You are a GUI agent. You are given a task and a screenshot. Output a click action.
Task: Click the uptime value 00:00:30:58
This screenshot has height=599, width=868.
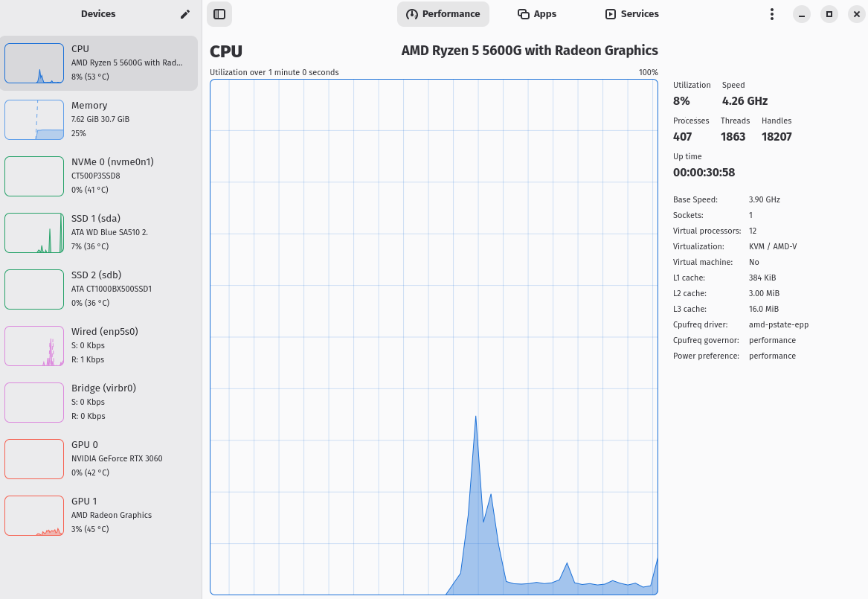(x=704, y=172)
